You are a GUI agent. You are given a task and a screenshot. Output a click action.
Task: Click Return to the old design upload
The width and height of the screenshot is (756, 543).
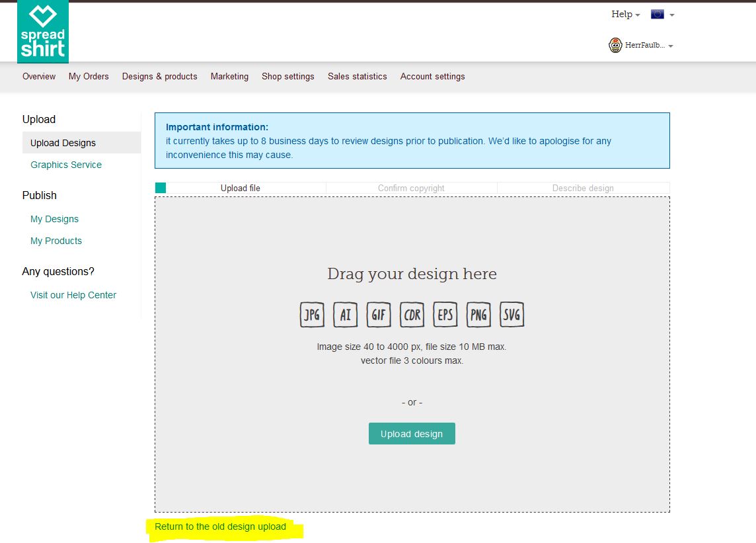220,526
